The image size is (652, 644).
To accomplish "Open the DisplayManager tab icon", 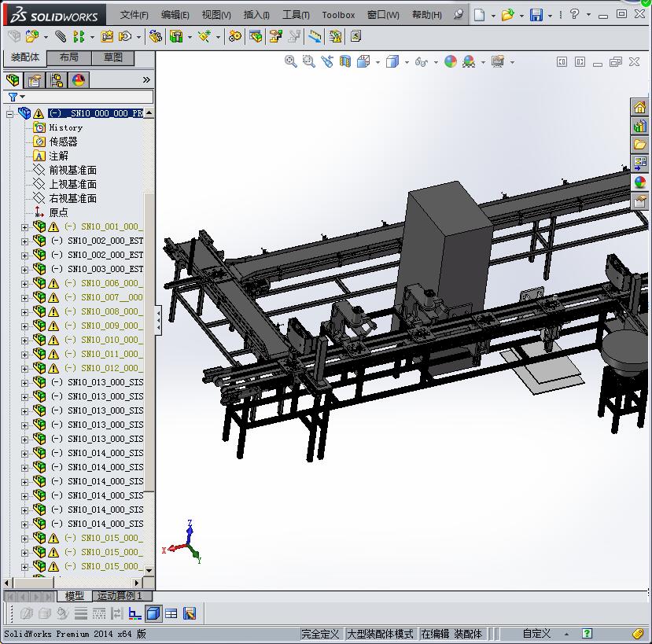I will click(x=78, y=80).
